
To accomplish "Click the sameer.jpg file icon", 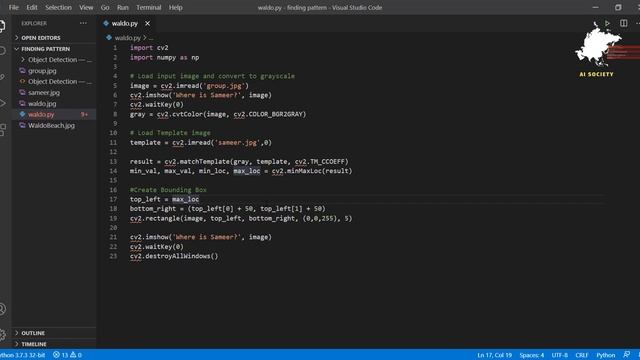I will coord(22,93).
